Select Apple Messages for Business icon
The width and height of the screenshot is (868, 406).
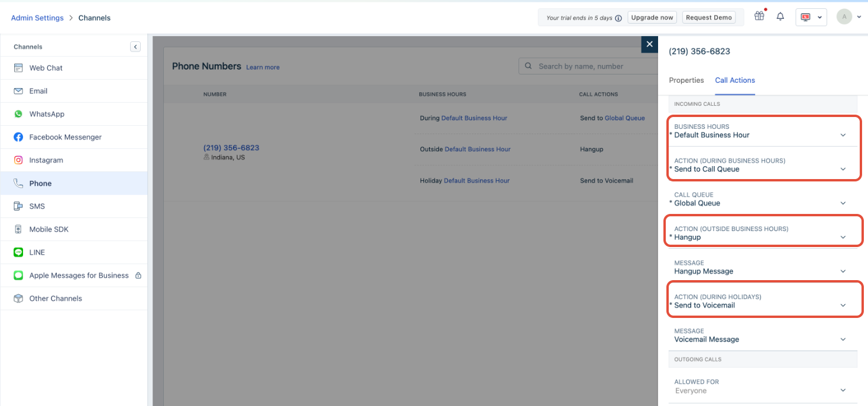[18, 275]
